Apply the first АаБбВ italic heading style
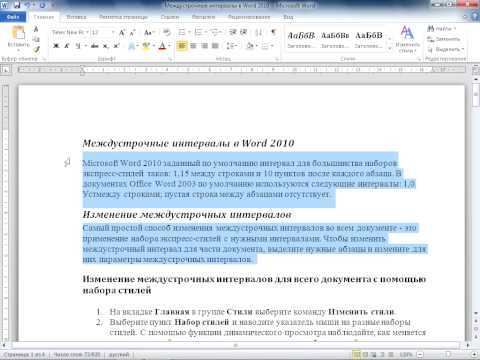 301,39
